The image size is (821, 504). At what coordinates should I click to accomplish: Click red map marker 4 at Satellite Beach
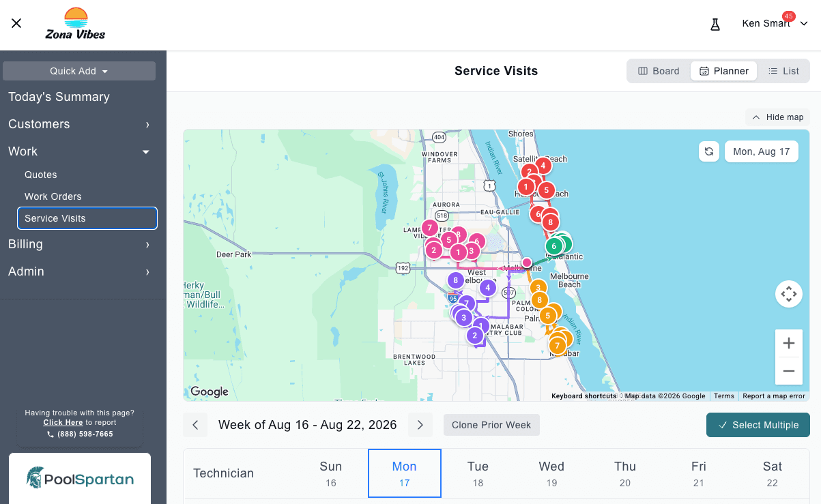point(543,165)
